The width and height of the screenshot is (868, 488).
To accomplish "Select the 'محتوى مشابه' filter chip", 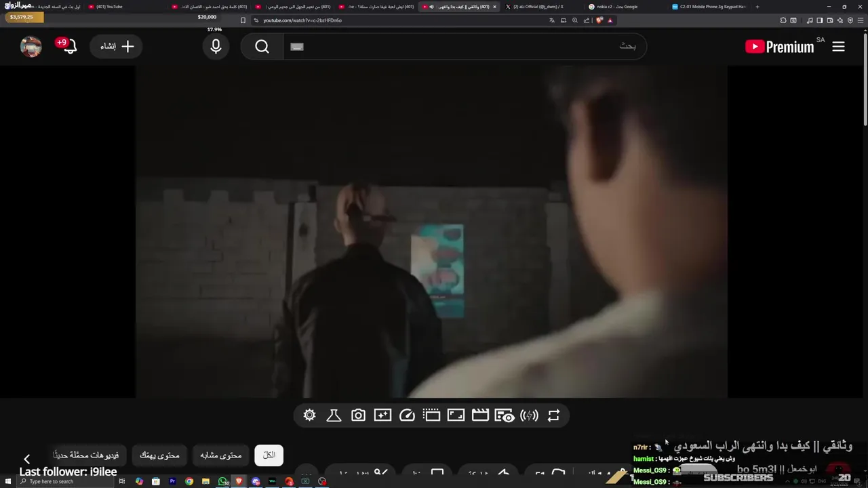I will 221,455.
